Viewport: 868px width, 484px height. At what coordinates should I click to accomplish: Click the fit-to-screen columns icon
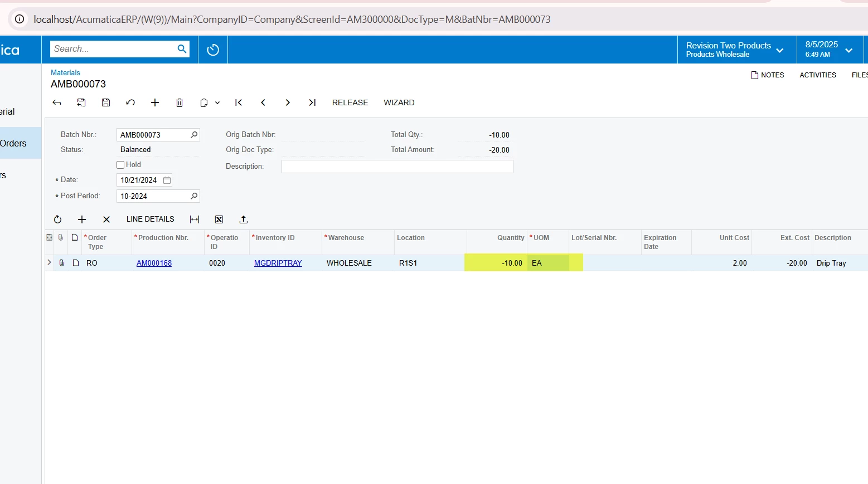coord(195,219)
